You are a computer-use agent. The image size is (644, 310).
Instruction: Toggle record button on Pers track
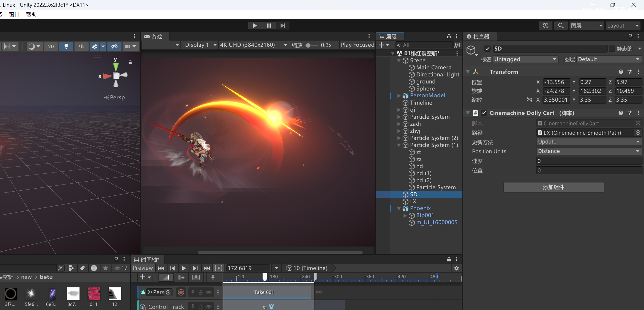coord(181,292)
